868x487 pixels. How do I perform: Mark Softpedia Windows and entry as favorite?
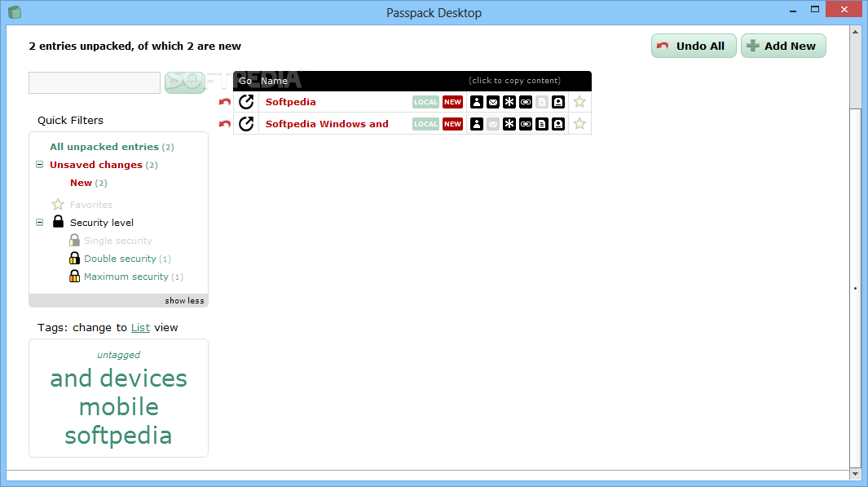tap(579, 124)
